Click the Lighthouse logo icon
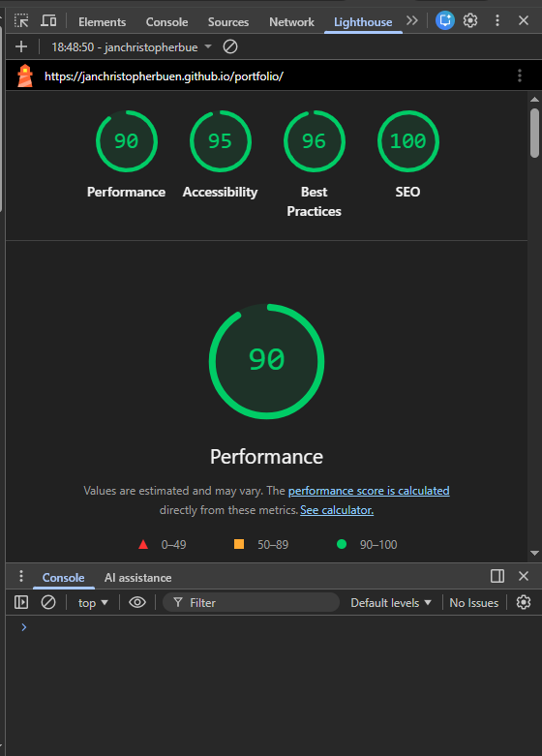The width and height of the screenshot is (542, 756). [25, 76]
